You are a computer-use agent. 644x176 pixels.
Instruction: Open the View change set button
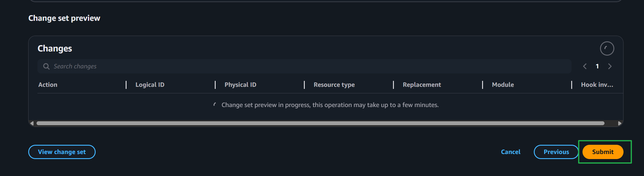pyautogui.click(x=62, y=152)
